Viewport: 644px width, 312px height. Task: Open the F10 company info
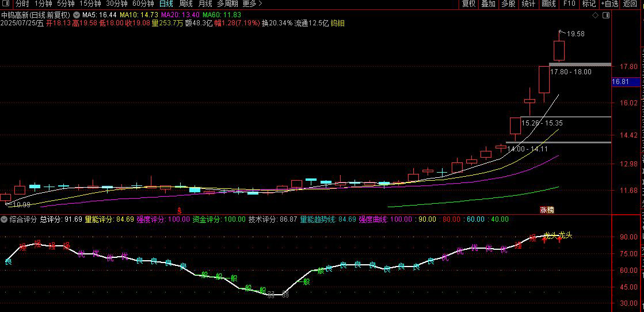point(569,4)
